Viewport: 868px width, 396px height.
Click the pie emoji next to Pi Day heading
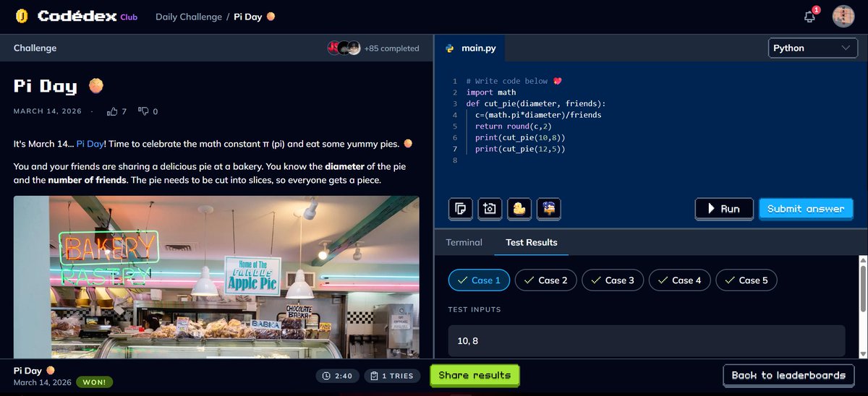95,86
